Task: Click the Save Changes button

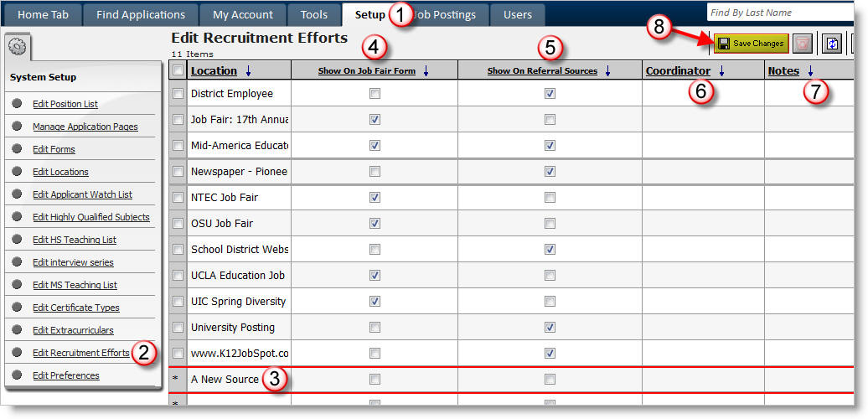Action: pyautogui.click(x=751, y=44)
